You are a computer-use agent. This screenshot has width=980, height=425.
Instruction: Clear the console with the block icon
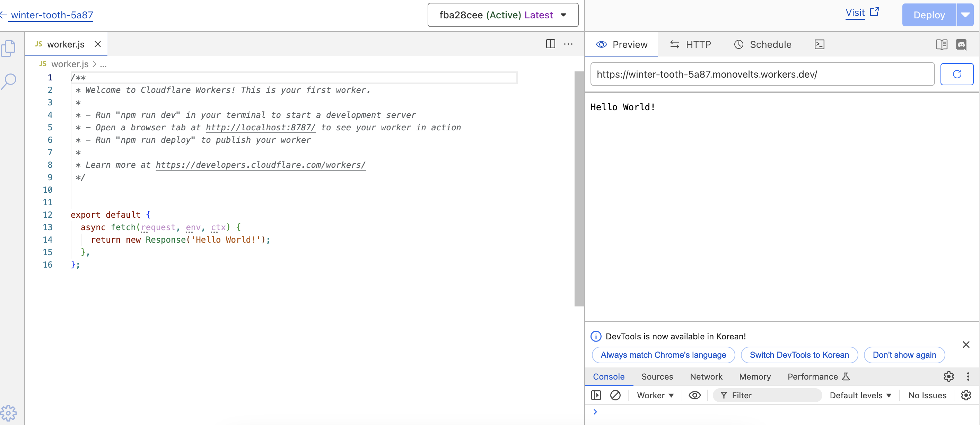[x=615, y=395]
